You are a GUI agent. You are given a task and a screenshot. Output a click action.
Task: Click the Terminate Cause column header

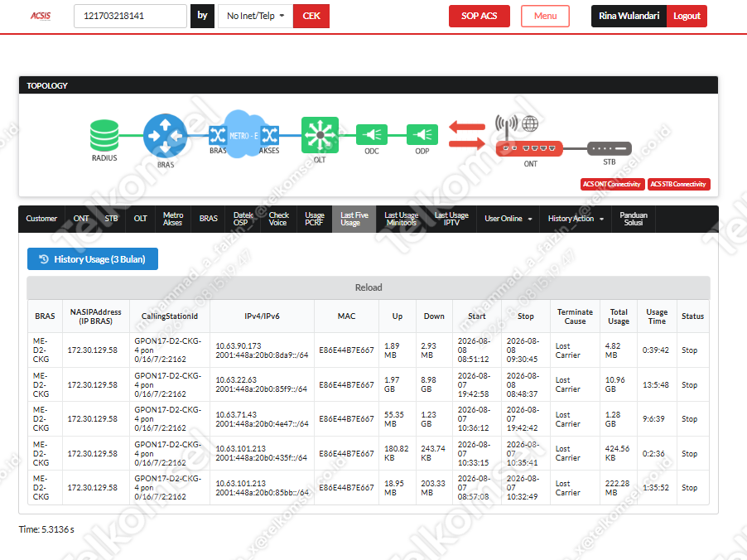click(575, 316)
